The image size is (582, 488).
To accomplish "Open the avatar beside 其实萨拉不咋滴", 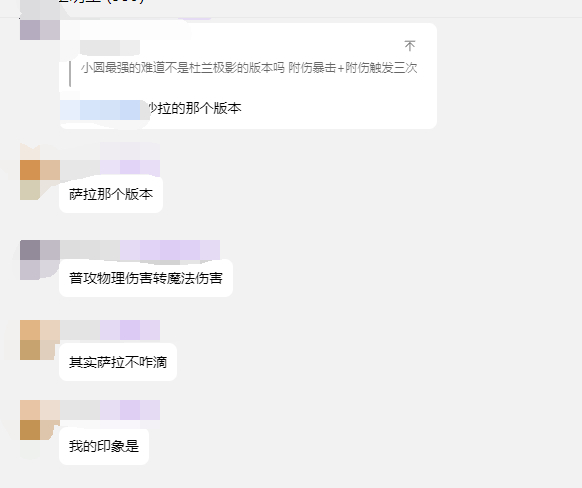I will click(x=40, y=340).
